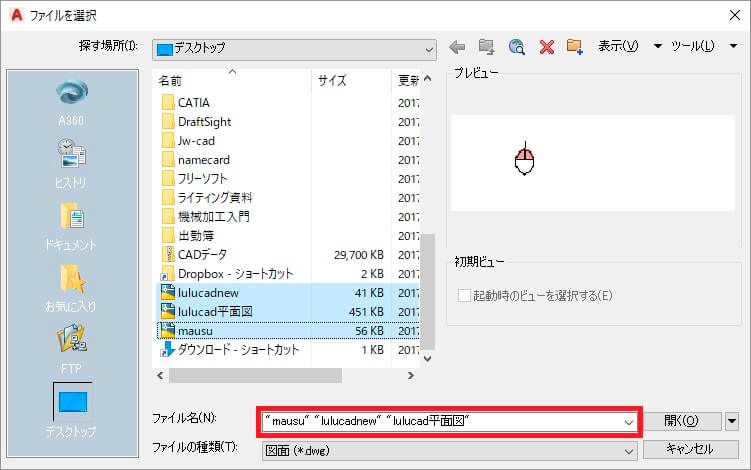The width and height of the screenshot is (751, 470).
Task: Select the Dropbox shortcut item
Action: 227,274
